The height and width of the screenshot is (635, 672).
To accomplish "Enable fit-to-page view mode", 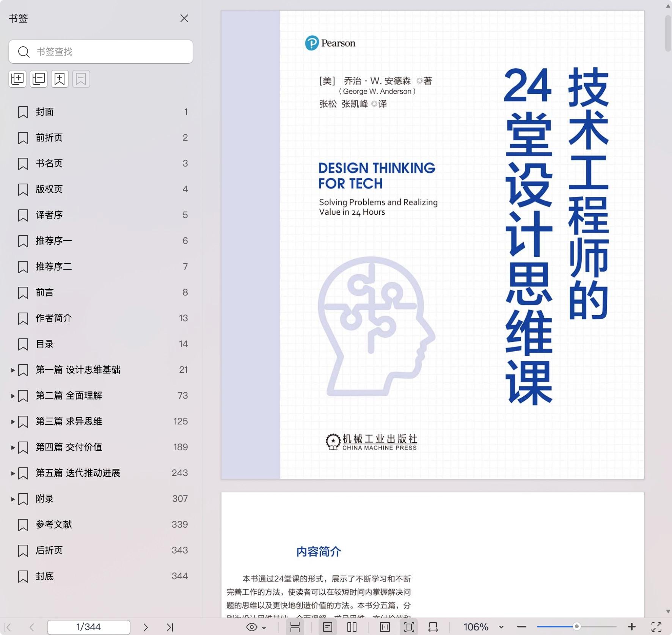I will [x=409, y=627].
